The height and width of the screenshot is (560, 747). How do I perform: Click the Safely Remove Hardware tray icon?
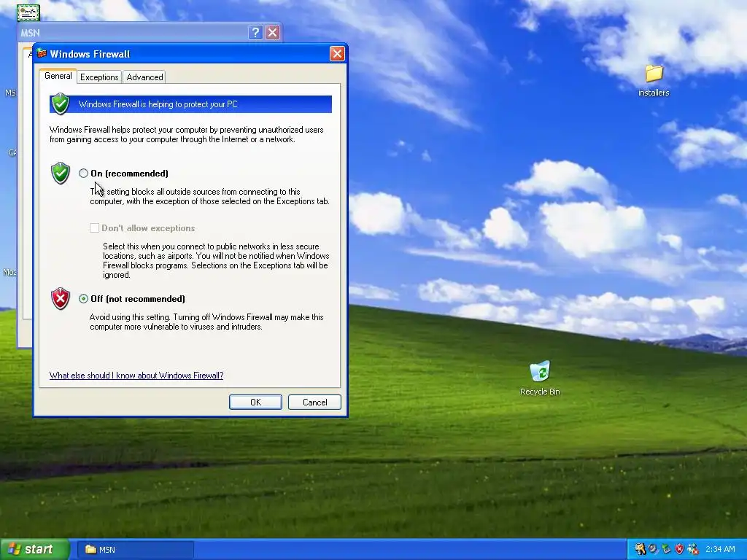click(666, 550)
